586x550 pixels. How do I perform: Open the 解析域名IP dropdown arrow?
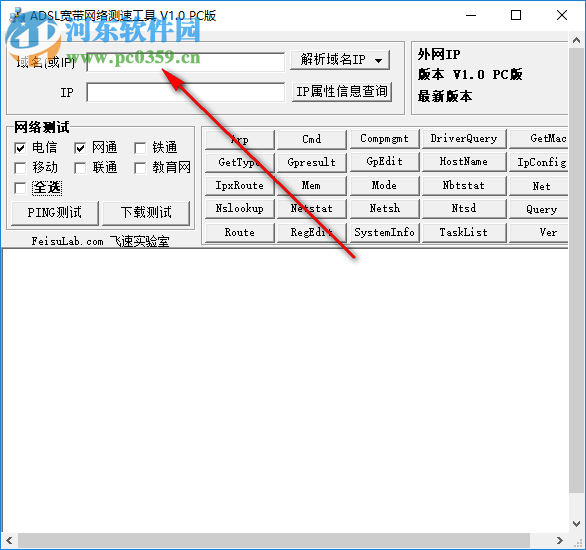379,60
